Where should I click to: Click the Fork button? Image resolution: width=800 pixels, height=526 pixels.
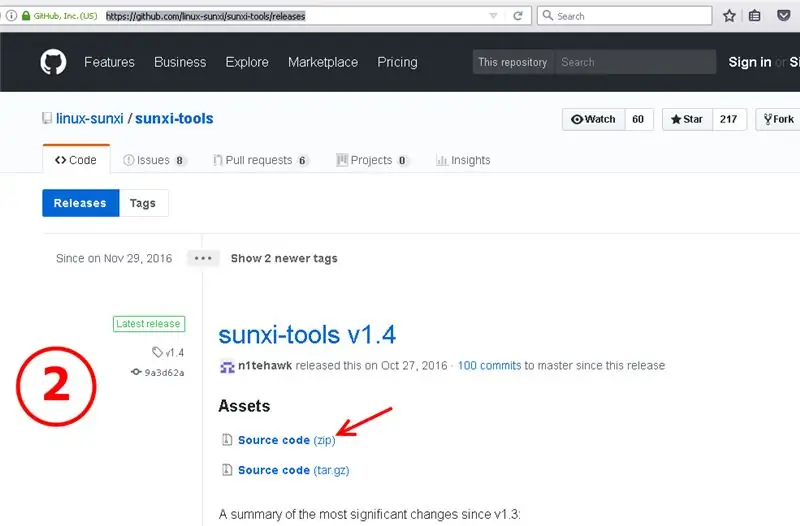(x=778, y=119)
